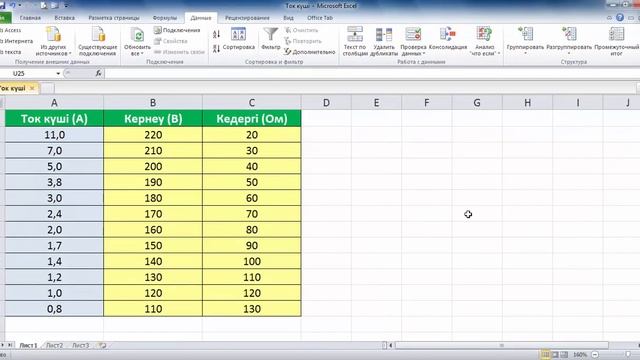Click the insert new sheet icon
Image resolution: width=640 pixels, height=360 pixels.
tap(102, 346)
